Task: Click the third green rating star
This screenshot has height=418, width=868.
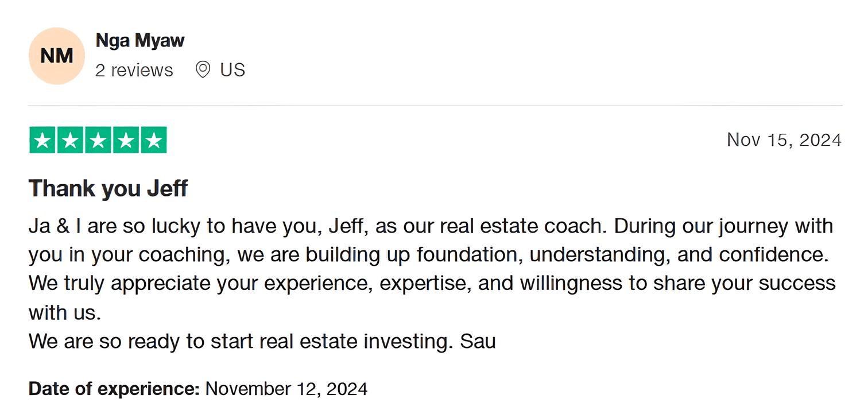Action: pos(98,140)
